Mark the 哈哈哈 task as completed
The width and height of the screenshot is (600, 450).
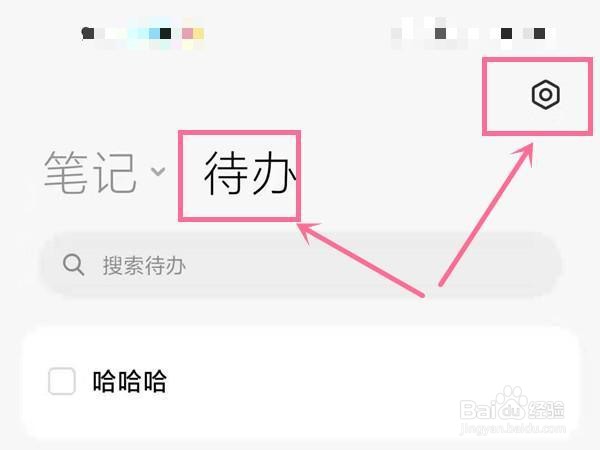(62, 381)
